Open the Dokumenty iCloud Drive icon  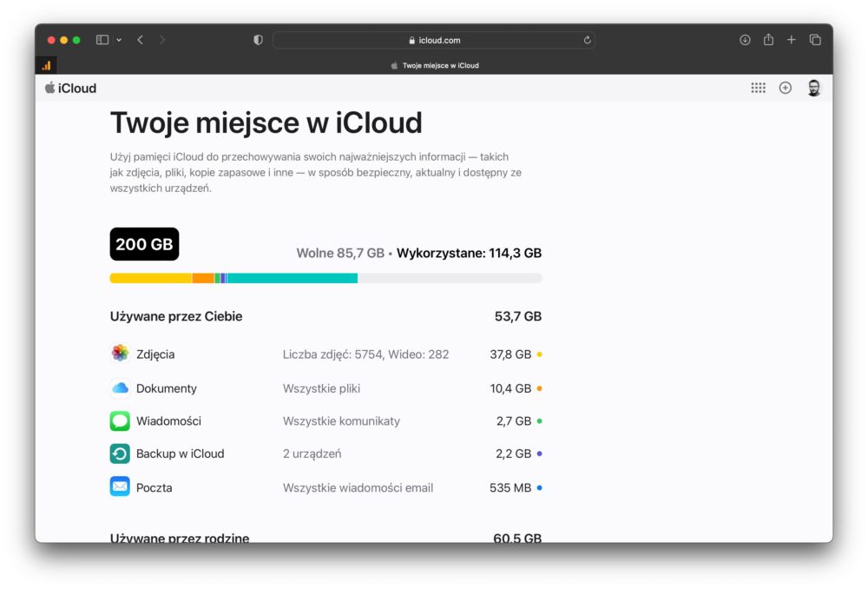120,387
